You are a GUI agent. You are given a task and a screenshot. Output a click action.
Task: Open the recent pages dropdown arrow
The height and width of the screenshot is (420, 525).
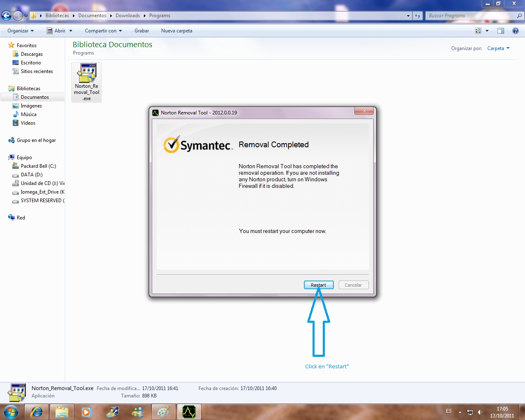pyautogui.click(x=26, y=16)
